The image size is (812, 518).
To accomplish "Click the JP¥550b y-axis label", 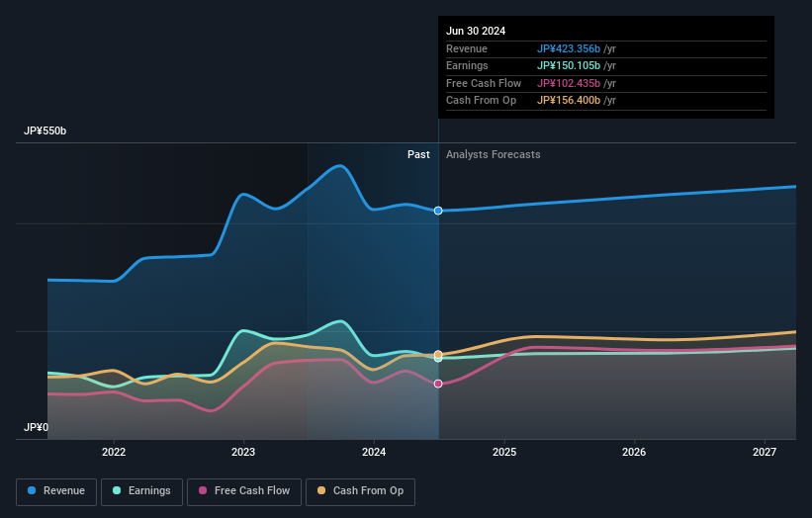I will tap(45, 130).
